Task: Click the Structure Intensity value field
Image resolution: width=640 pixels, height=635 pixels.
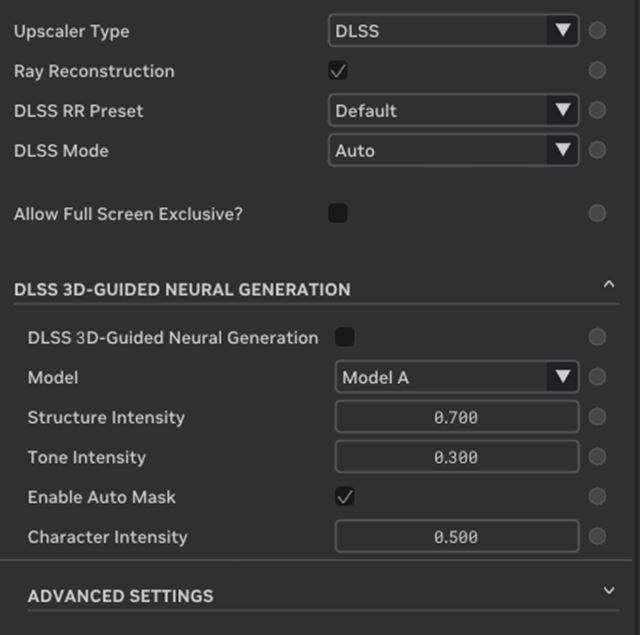Action: (x=457, y=417)
